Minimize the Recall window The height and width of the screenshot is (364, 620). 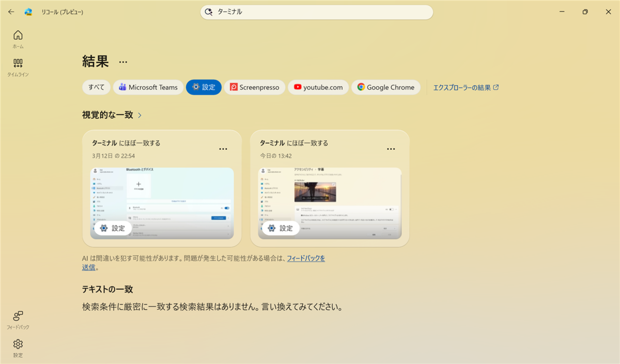coord(561,12)
